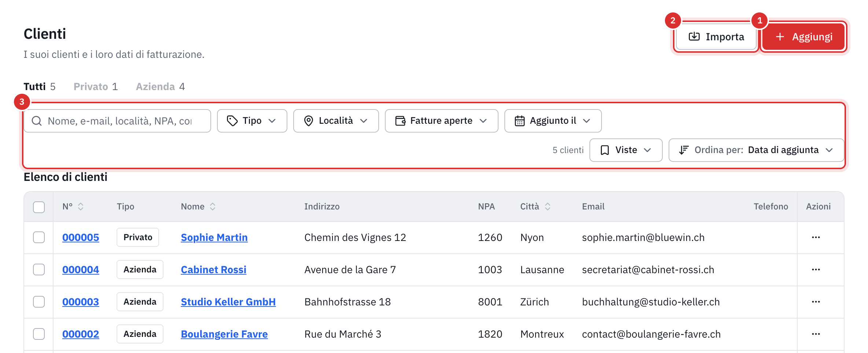
Task: Sort by Nome column arrows
Action: [213, 207]
